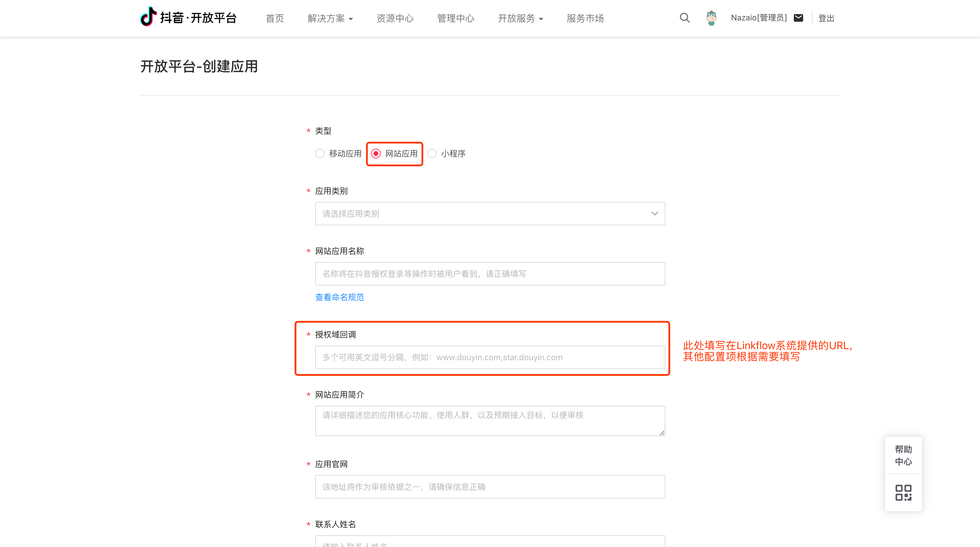Click into the 网站应用简介 textarea
This screenshot has height=547, width=980.
(x=490, y=421)
